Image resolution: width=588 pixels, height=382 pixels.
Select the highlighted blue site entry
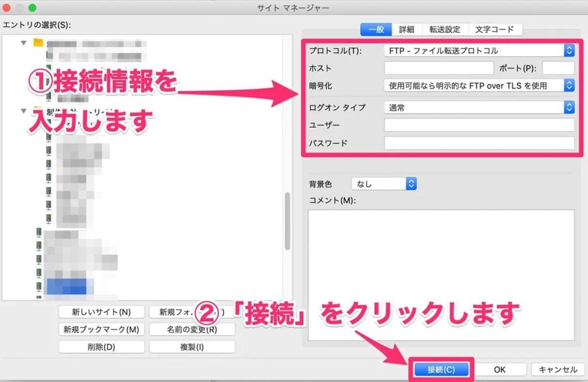click(67, 287)
